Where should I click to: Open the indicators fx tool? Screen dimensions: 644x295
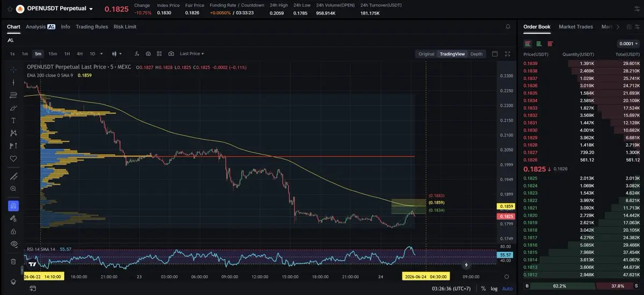(x=137, y=54)
